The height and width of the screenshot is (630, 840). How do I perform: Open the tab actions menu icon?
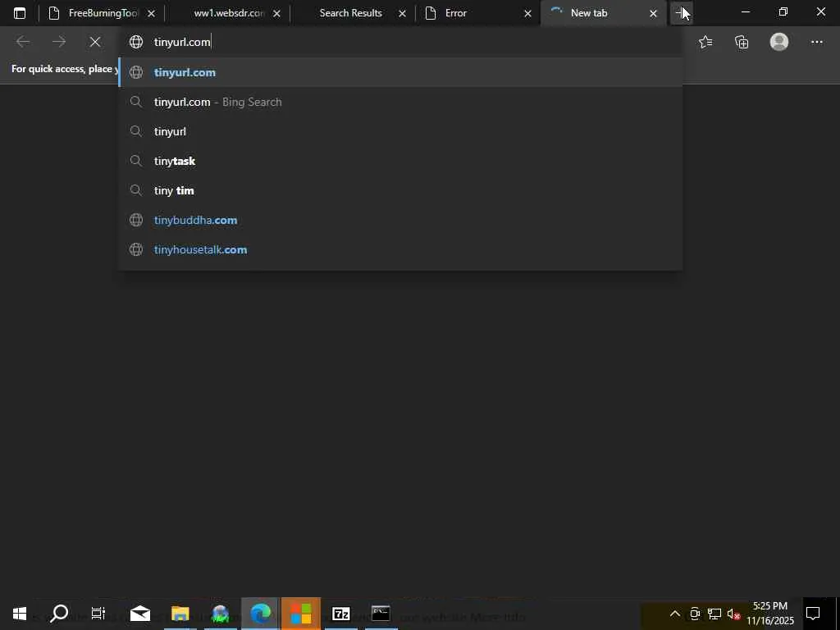pos(20,13)
